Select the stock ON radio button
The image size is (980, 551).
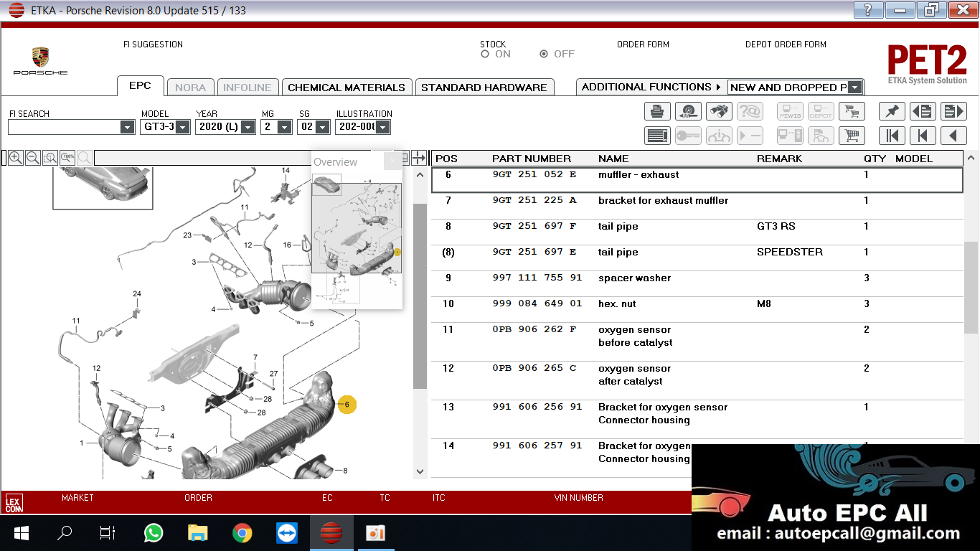point(485,54)
